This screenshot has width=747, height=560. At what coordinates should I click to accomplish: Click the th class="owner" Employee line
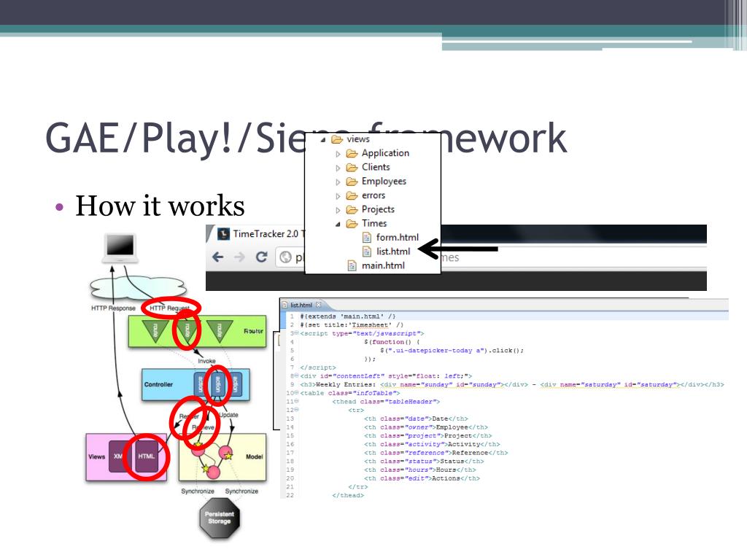pyautogui.click(x=426, y=427)
